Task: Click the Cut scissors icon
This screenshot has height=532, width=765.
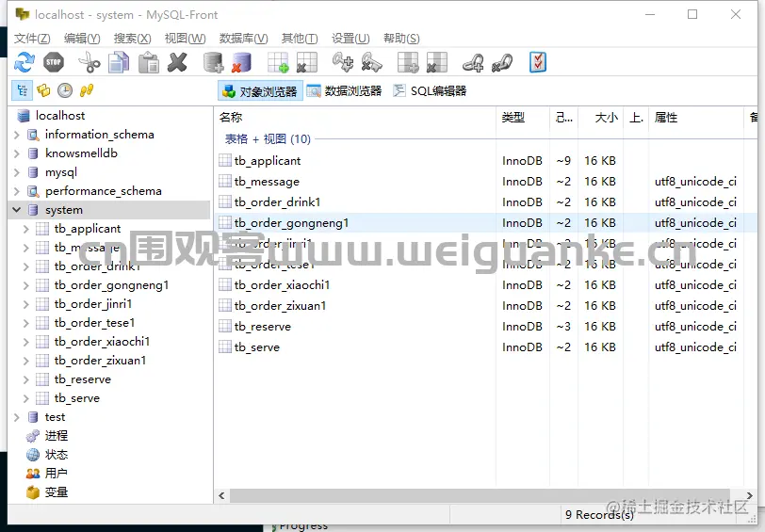Action: [x=90, y=62]
